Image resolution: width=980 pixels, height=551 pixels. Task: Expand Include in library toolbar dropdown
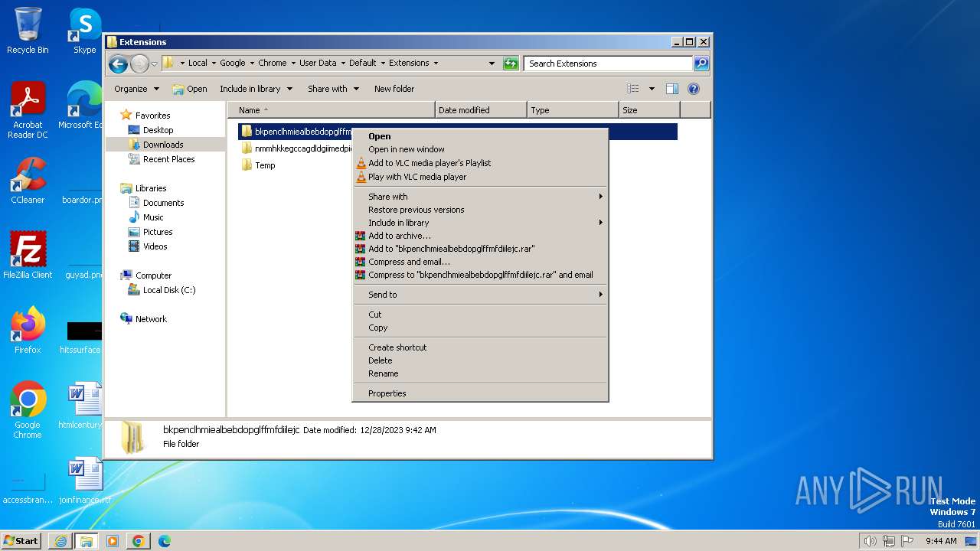point(256,89)
